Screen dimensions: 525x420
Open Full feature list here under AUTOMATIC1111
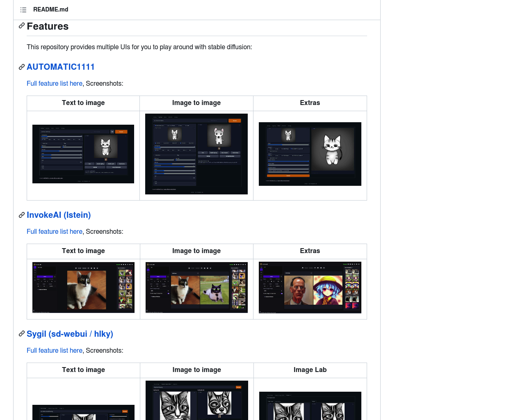(55, 83)
